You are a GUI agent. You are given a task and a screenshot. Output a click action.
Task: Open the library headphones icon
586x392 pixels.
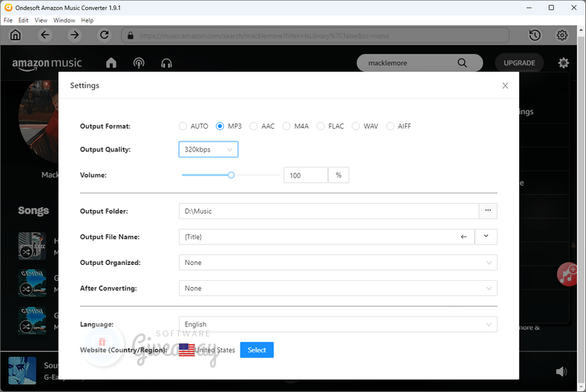tap(167, 63)
